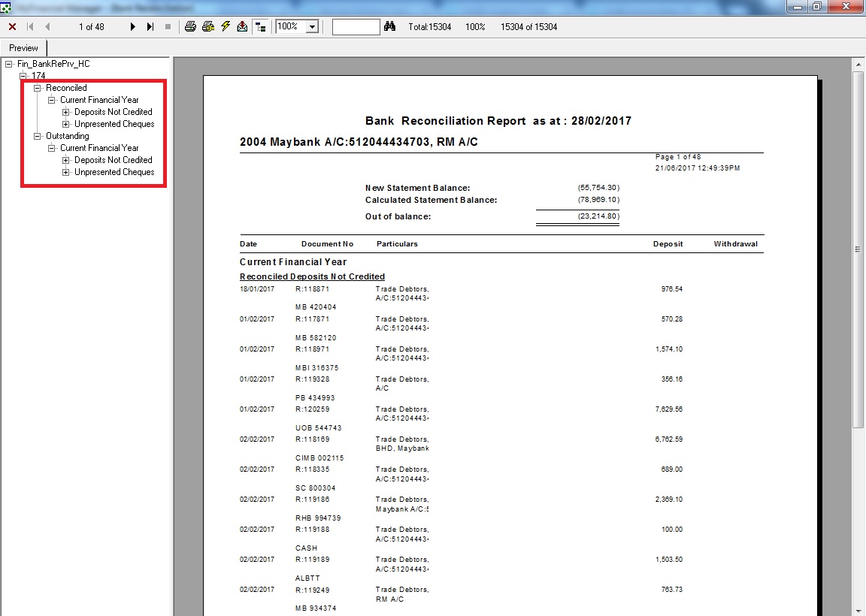Jump to the last report page
This screenshot has height=616, width=866.
pyautogui.click(x=150, y=27)
